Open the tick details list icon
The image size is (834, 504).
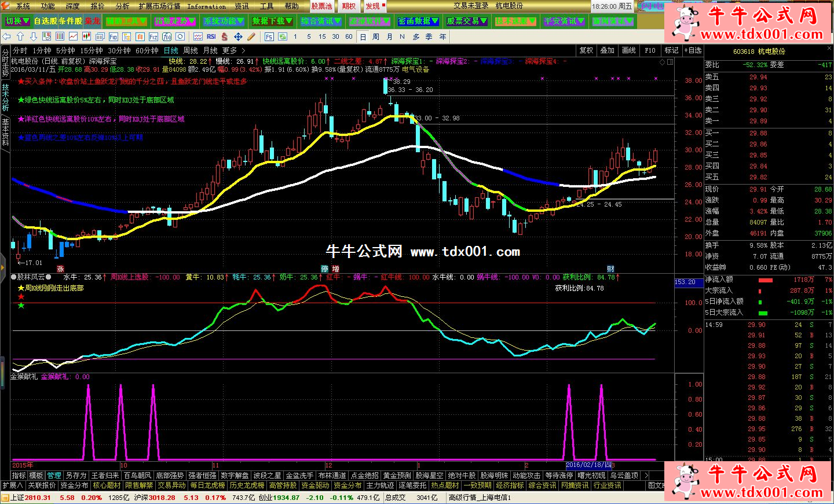click(100, 36)
